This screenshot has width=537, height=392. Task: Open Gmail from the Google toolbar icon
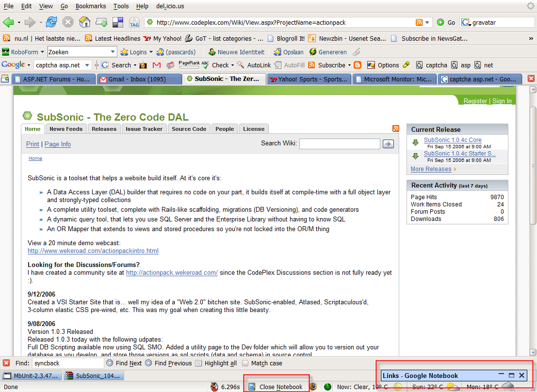coord(157,65)
